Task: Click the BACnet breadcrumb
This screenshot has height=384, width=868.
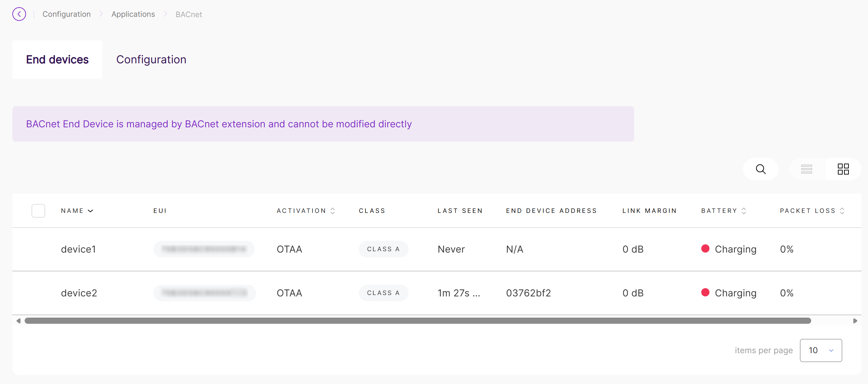Action: pyautogui.click(x=189, y=14)
